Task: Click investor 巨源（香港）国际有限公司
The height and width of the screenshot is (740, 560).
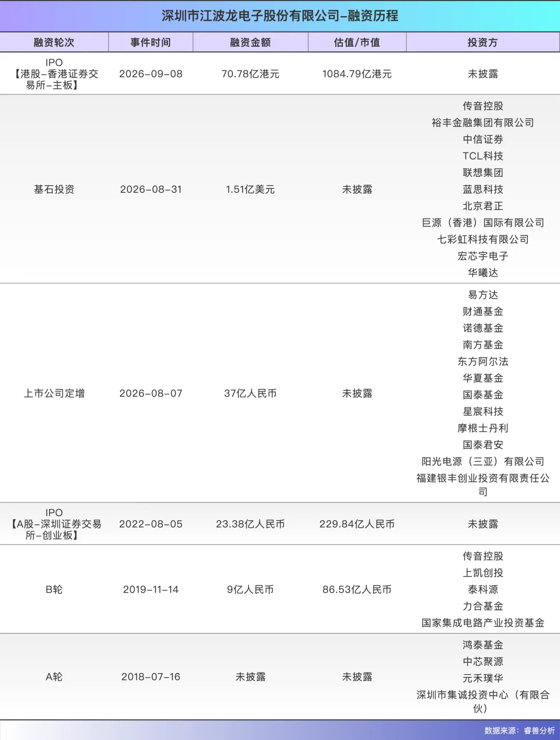Action: click(483, 222)
